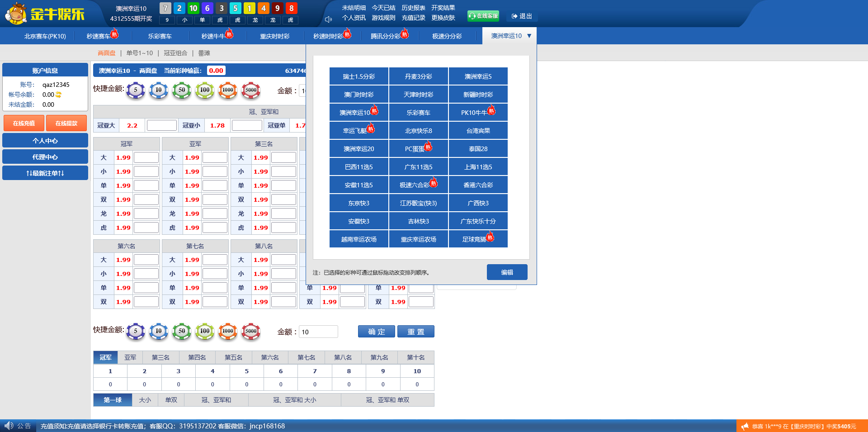Click the 冠亚大 bet amount field
This screenshot has width=868, height=432.
(161, 125)
